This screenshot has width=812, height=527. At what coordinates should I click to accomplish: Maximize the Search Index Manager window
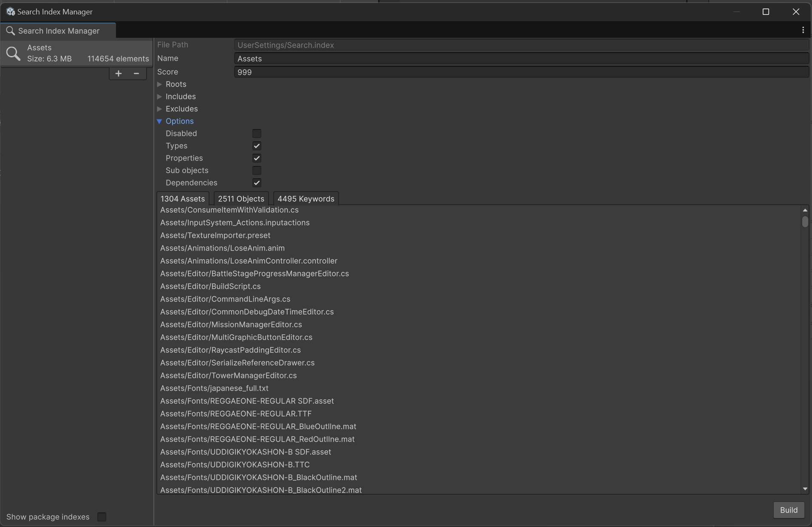coord(766,12)
